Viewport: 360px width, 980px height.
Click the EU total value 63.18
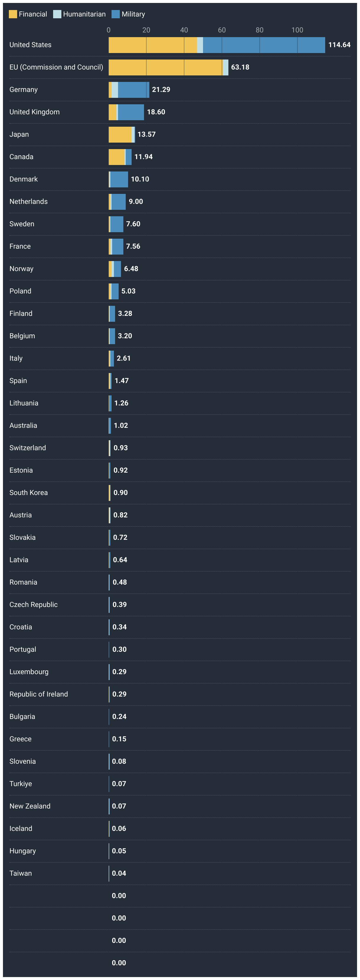240,67
